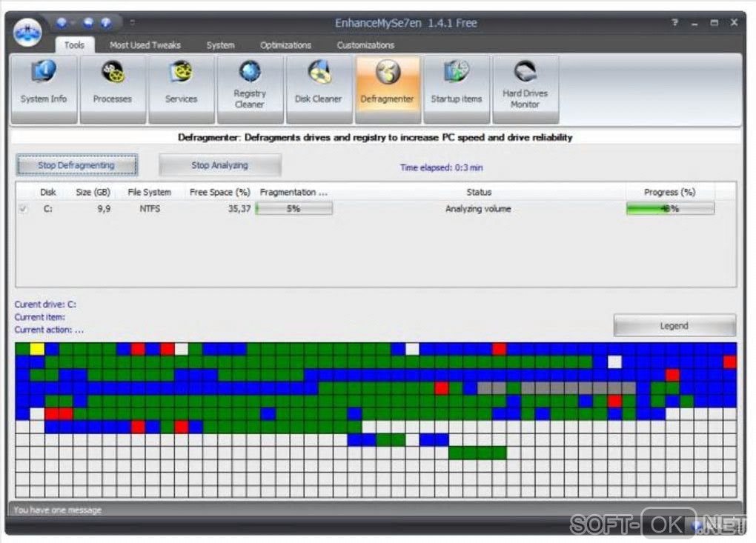Click the middle blue quick-access toolbar icon
The image size is (756, 543).
pyautogui.click(x=88, y=23)
